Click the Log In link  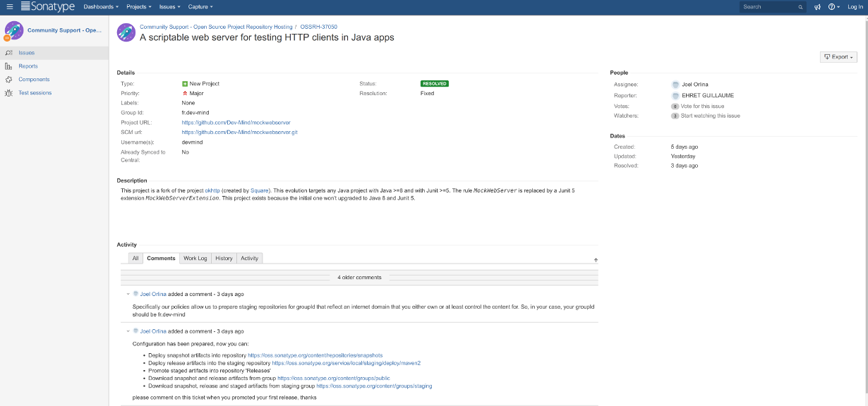coord(855,6)
